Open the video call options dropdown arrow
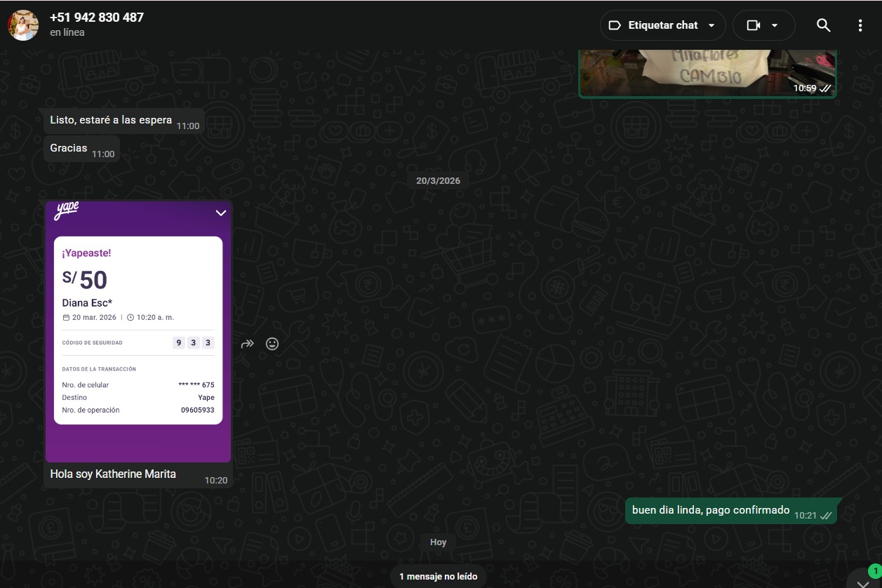 pyautogui.click(x=775, y=25)
